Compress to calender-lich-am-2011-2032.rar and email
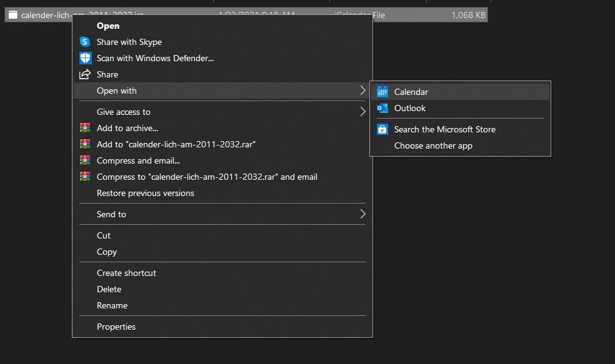The image size is (615, 364). 222,177
